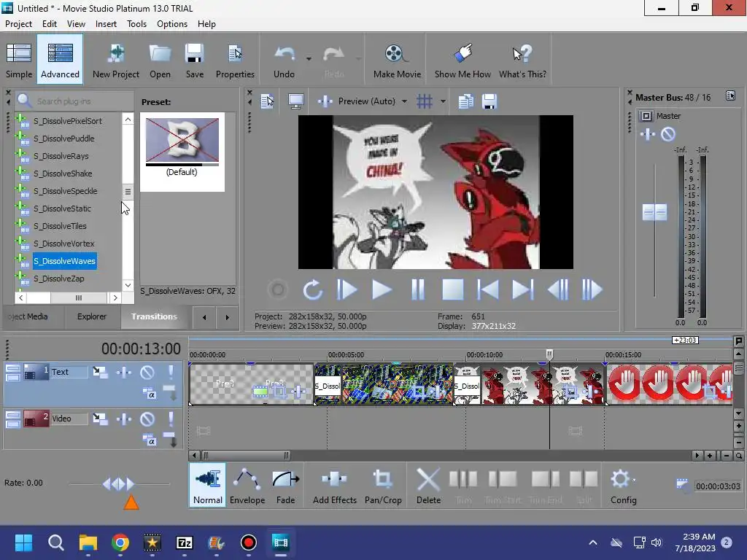Toggle loop playback
This screenshot has height=560, width=747.
tap(312, 289)
